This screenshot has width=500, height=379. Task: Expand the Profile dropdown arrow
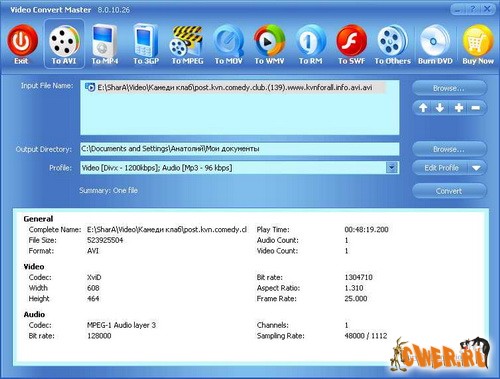392,167
